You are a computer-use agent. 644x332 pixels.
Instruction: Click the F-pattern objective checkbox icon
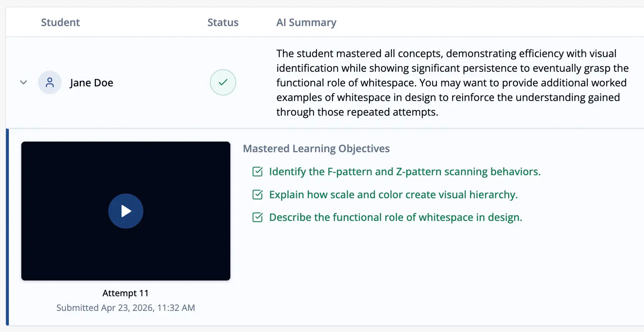pyautogui.click(x=257, y=172)
